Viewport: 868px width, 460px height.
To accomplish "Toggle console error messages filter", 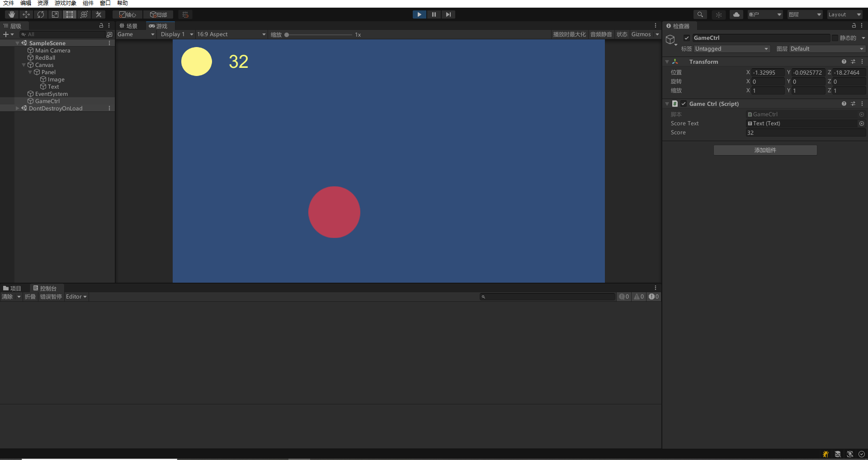I will 654,297.
